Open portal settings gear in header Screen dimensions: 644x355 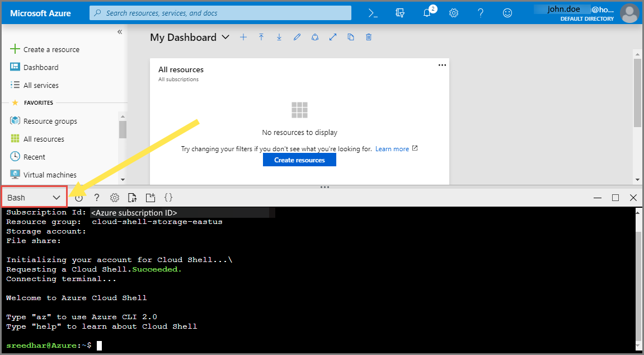click(454, 13)
